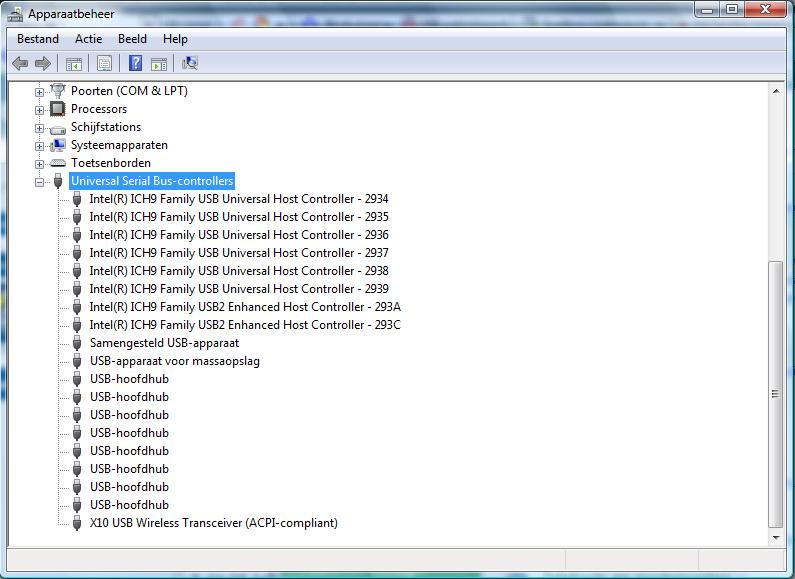795x579 pixels.
Task: Select the Systeemapparaten label
Action: point(119,145)
